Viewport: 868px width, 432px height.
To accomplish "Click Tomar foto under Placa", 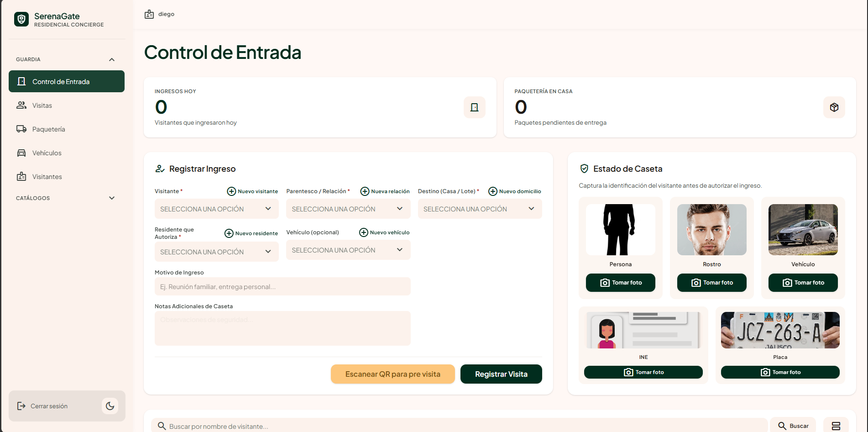I will tap(780, 372).
